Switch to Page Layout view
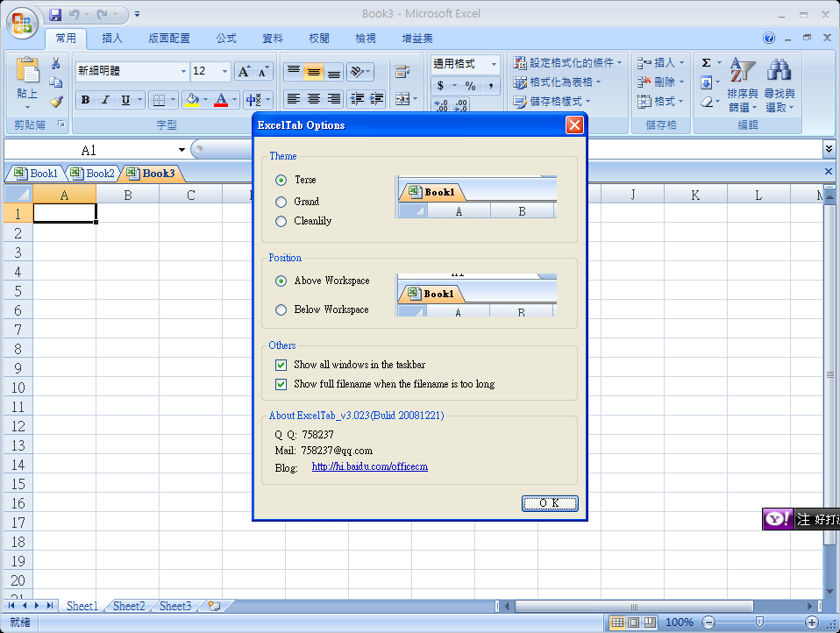Viewport: 840px width, 633px height. (x=634, y=622)
